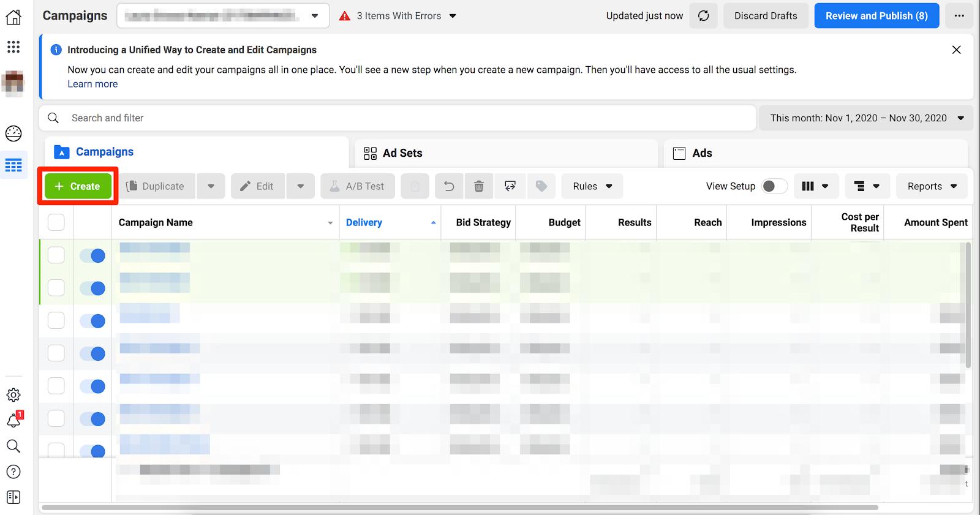This screenshot has width=980, height=515.
Task: Click the search magnifier in sidebar
Action: 13,446
